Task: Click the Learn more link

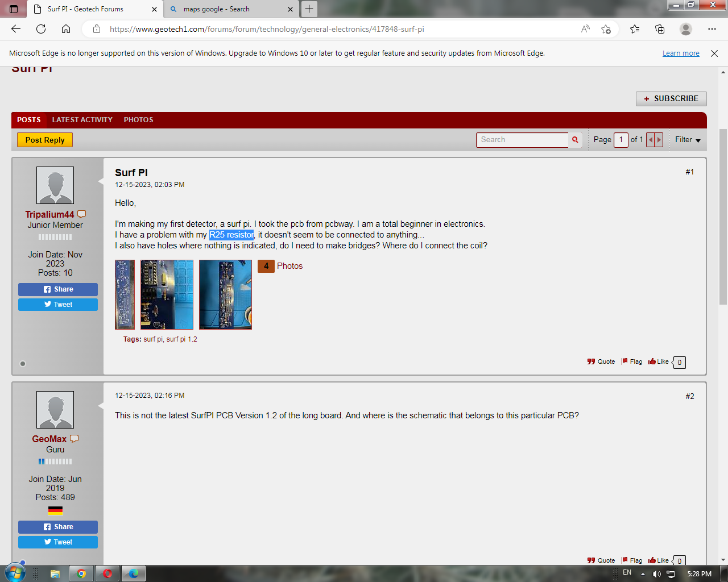Action: point(681,53)
